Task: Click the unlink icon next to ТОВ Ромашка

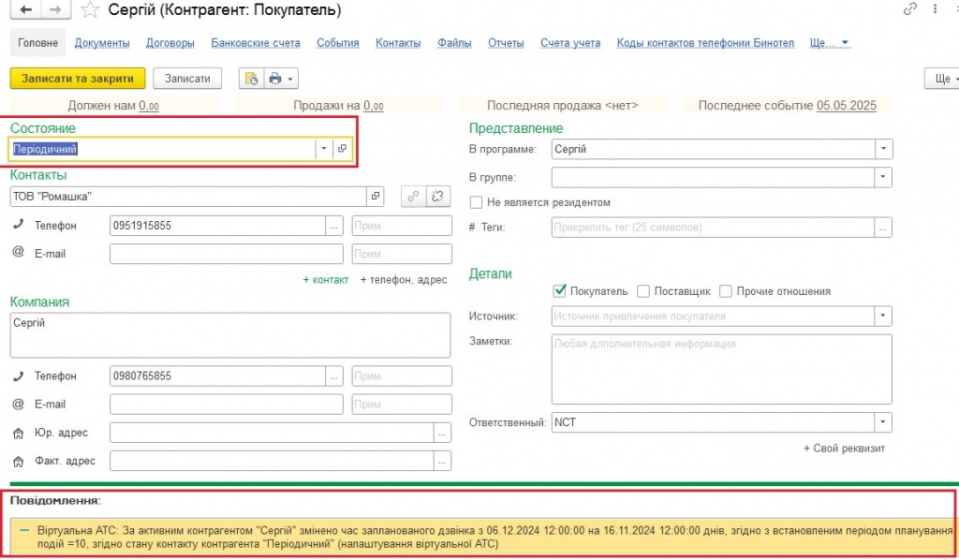Action: [438, 196]
